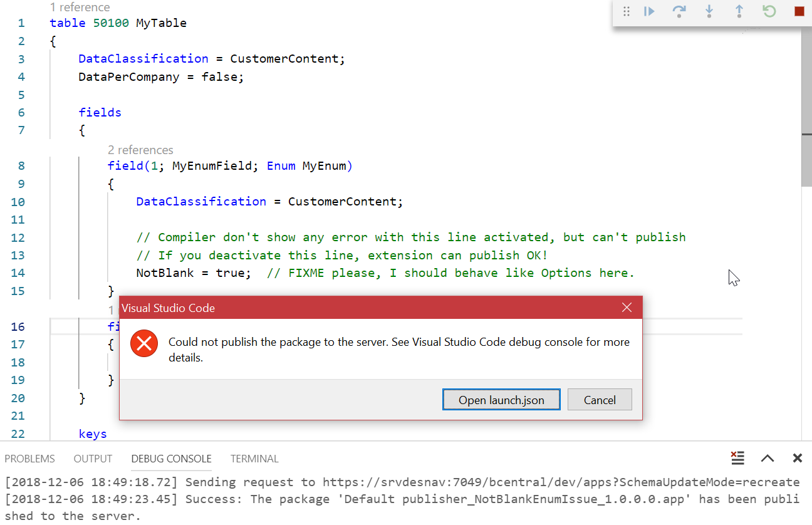Cancel the publish error dialog
The height and width of the screenshot is (525, 812).
(x=599, y=399)
